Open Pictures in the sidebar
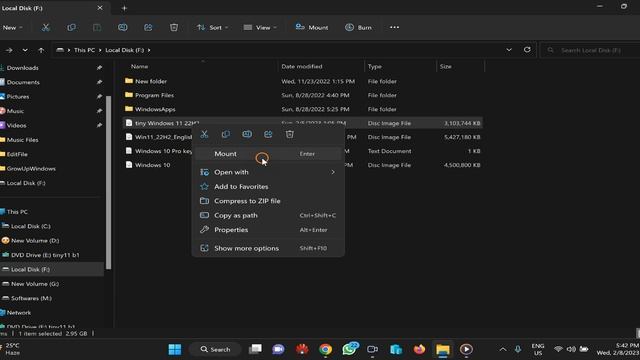This screenshot has width=640, height=360. [18, 97]
